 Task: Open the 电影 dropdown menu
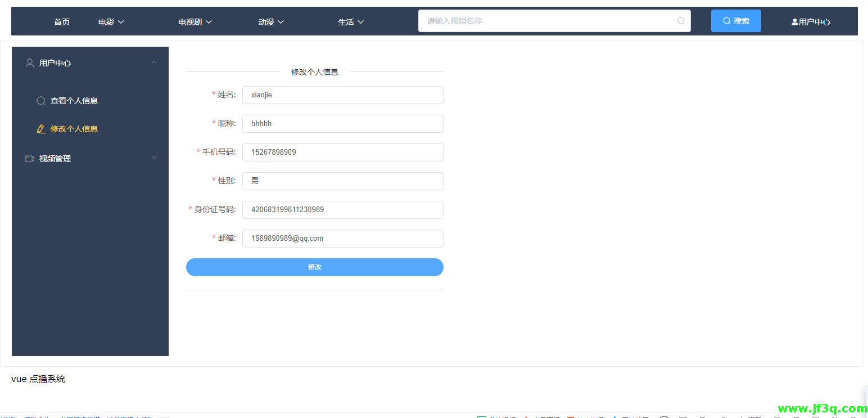point(111,22)
